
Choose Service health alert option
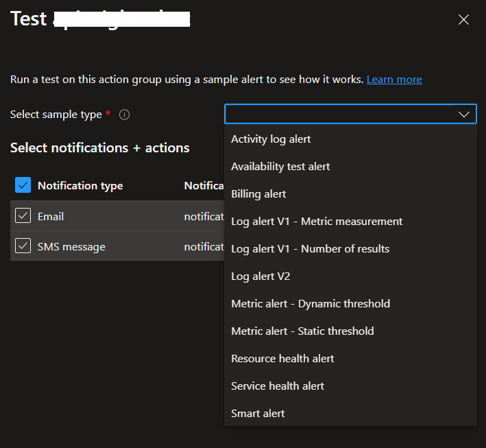point(278,386)
